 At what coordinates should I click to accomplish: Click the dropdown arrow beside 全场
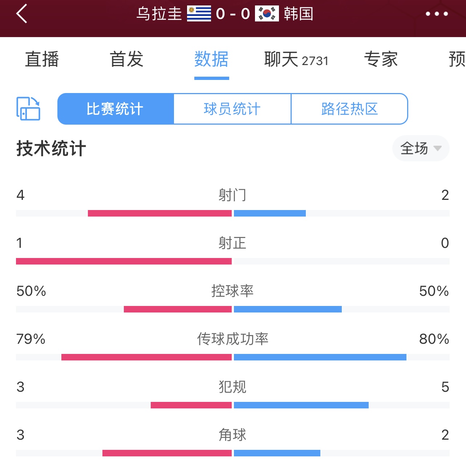pyautogui.click(x=438, y=148)
